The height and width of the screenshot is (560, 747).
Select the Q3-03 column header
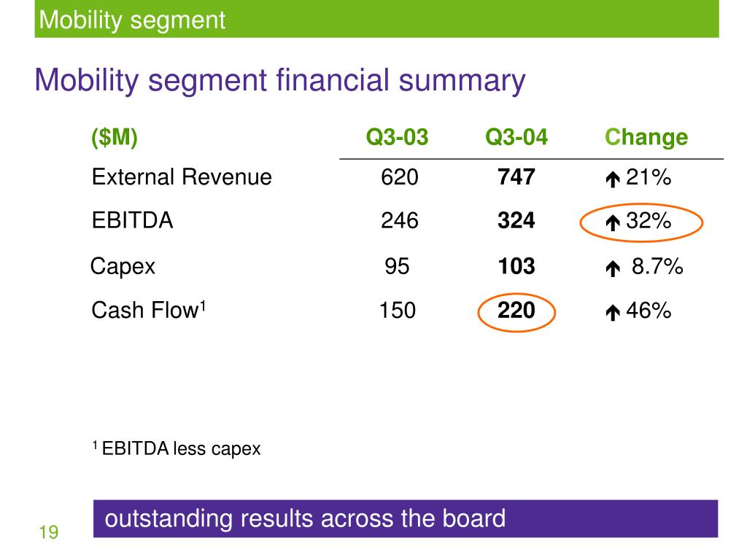click(397, 137)
